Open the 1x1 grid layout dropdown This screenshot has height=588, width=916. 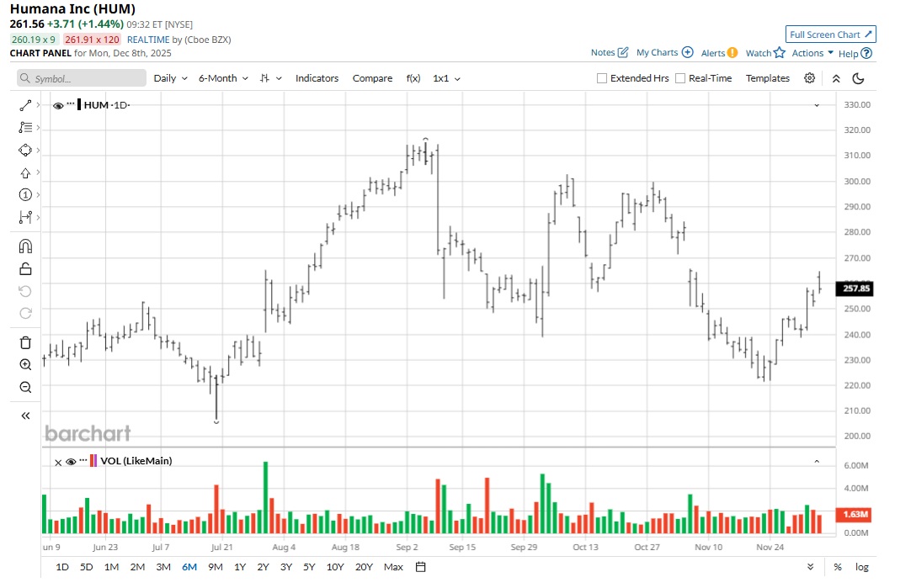[446, 78]
